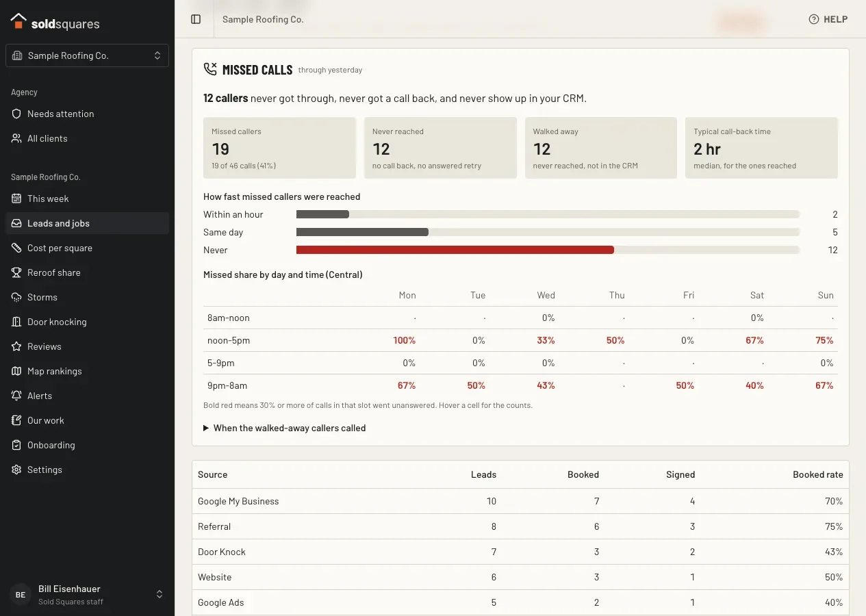866x616 pixels.
Task: Expand the Bill Eisenhauer account menu
Action: point(87,594)
